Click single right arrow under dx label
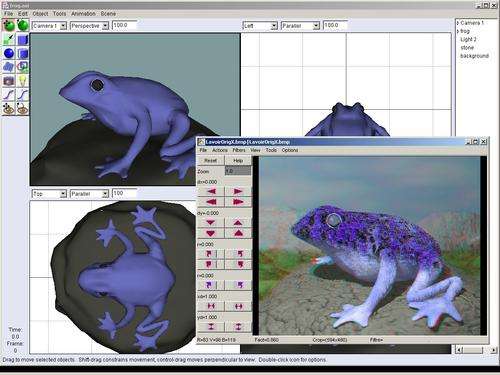Screen dimensions: 500x375 click(x=238, y=191)
